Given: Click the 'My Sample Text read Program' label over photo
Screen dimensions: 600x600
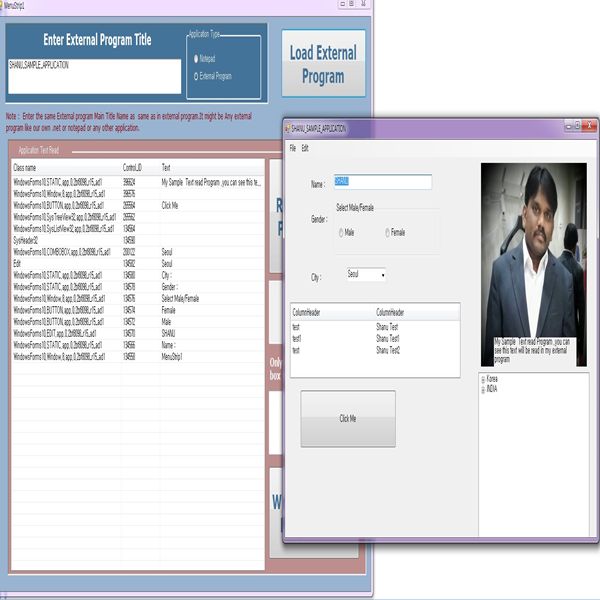Looking at the screenshot, I should point(535,350).
